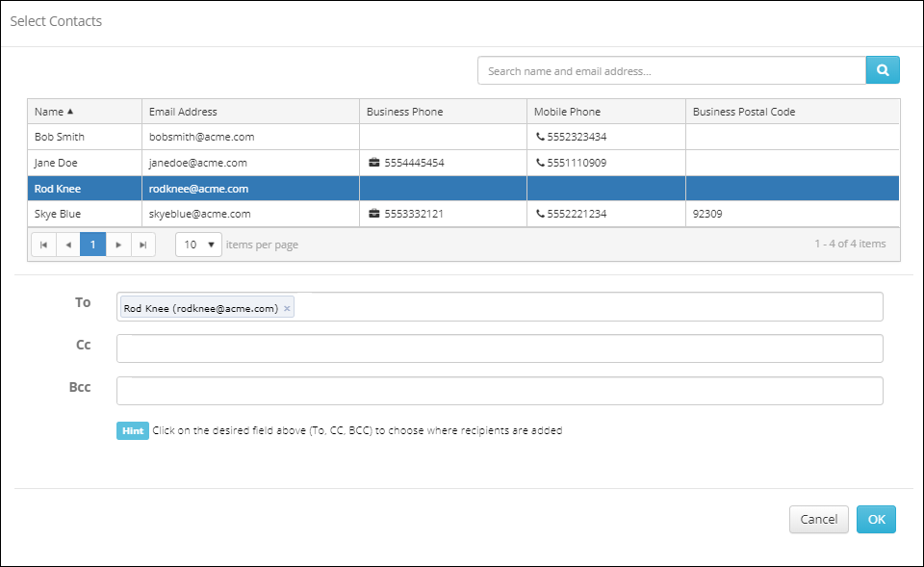This screenshot has height=567, width=924.
Task: Click the bobsmith@acme.com email cell
Action: tap(250, 137)
